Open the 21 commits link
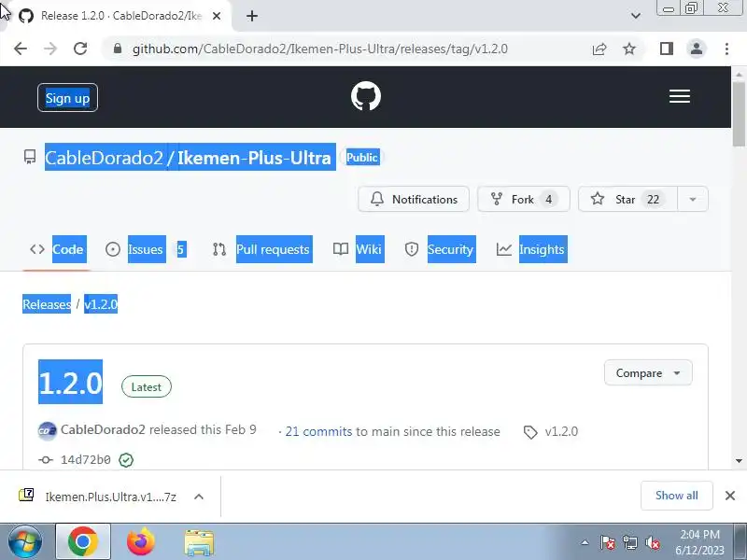 click(x=318, y=431)
